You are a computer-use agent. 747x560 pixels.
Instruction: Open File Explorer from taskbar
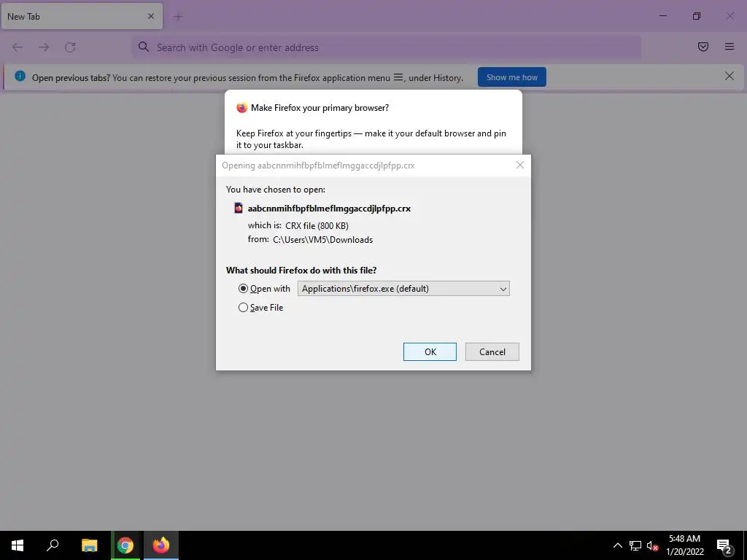click(89, 545)
